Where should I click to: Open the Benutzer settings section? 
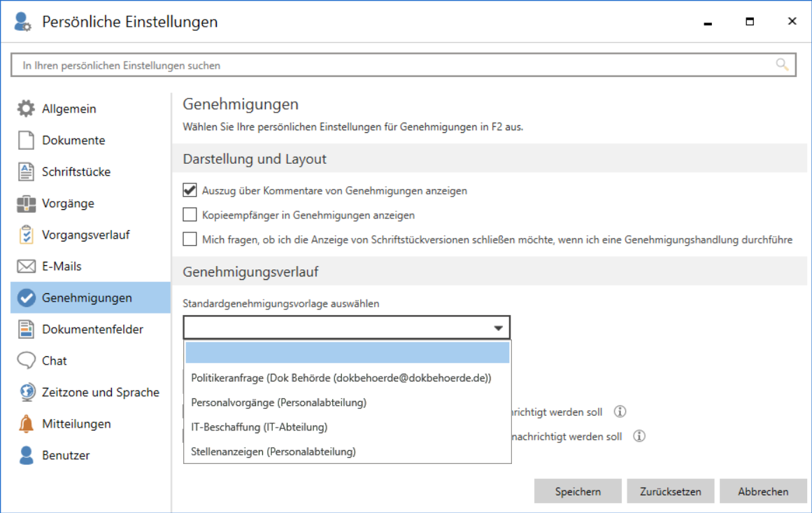click(x=66, y=456)
